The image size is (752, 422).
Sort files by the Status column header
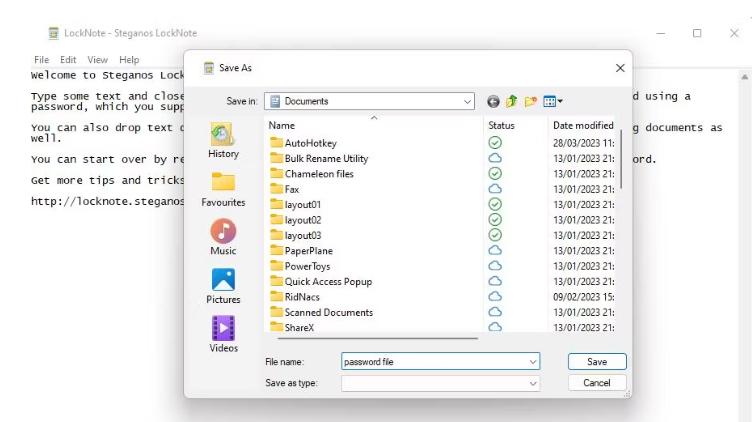[516, 125]
